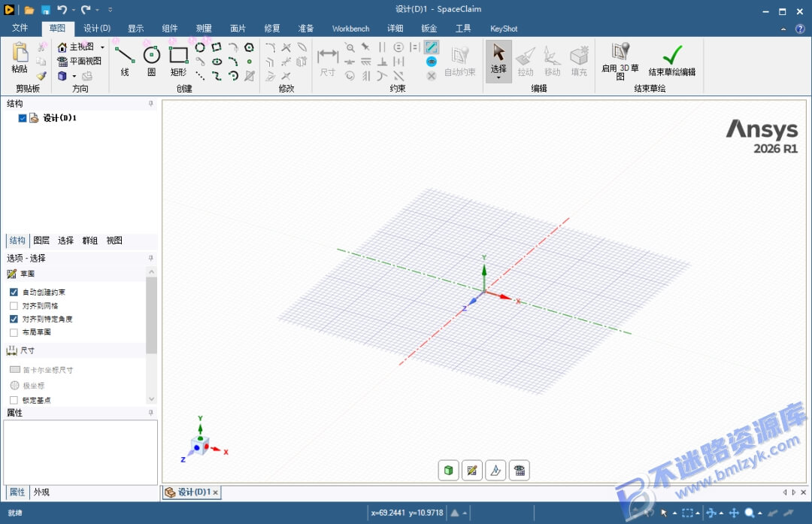
Task: Open the 文件 menu
Action: (20, 28)
